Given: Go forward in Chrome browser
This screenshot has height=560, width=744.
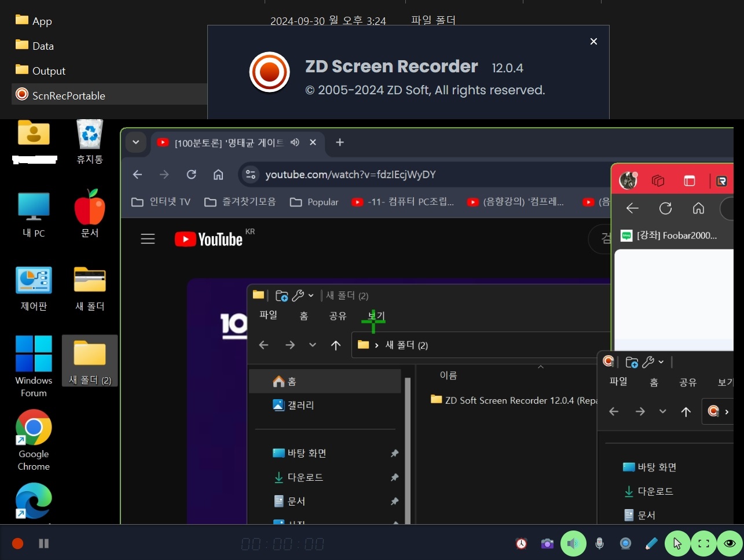Looking at the screenshot, I should [x=164, y=174].
